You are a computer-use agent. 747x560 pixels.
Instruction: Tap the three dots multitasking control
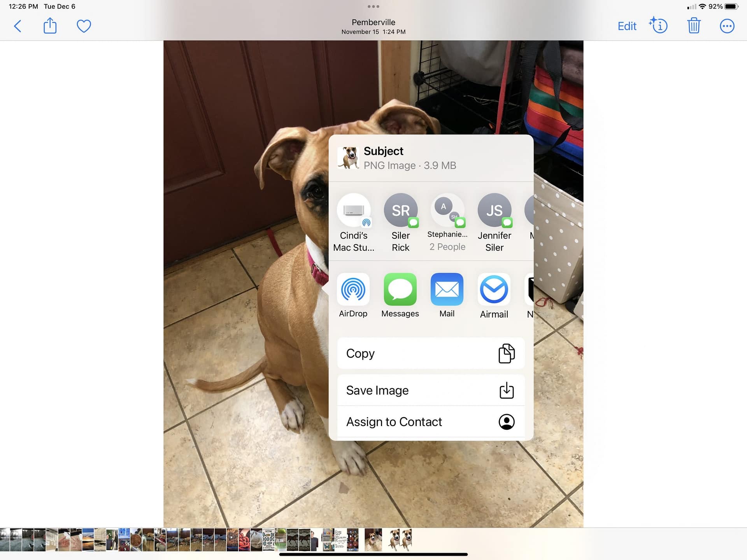(x=373, y=6)
